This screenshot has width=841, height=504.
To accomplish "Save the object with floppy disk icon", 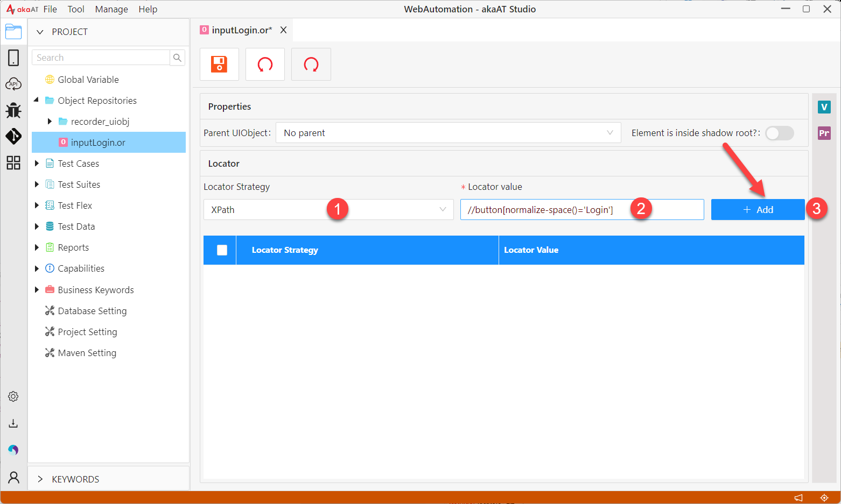I will [219, 64].
